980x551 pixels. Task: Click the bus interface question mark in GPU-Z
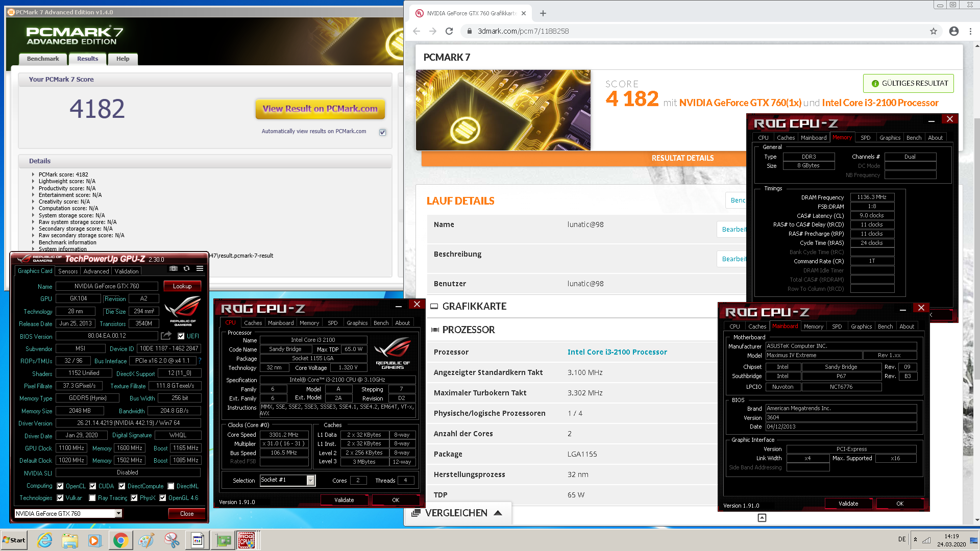click(x=200, y=361)
